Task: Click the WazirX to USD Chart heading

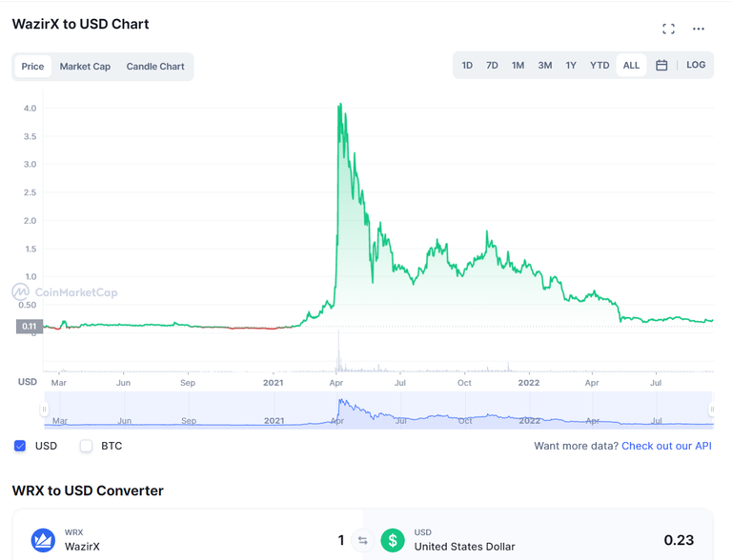Action: pyautogui.click(x=80, y=24)
